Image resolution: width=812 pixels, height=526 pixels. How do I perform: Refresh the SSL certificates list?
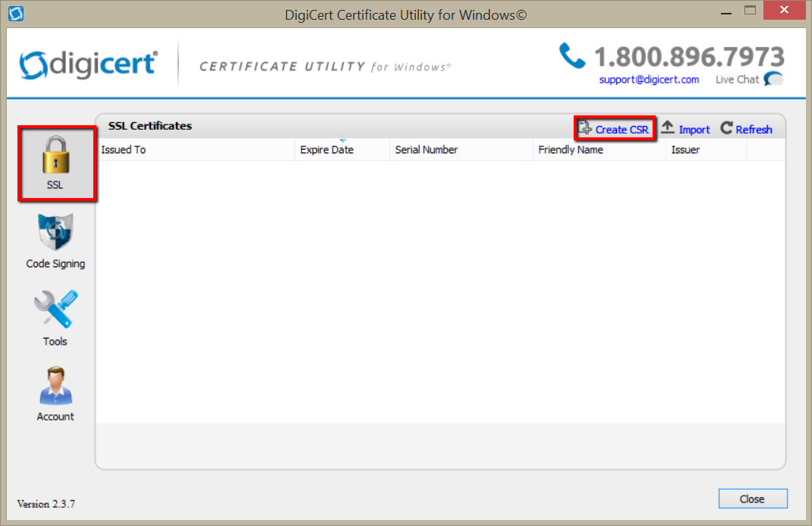pos(746,129)
